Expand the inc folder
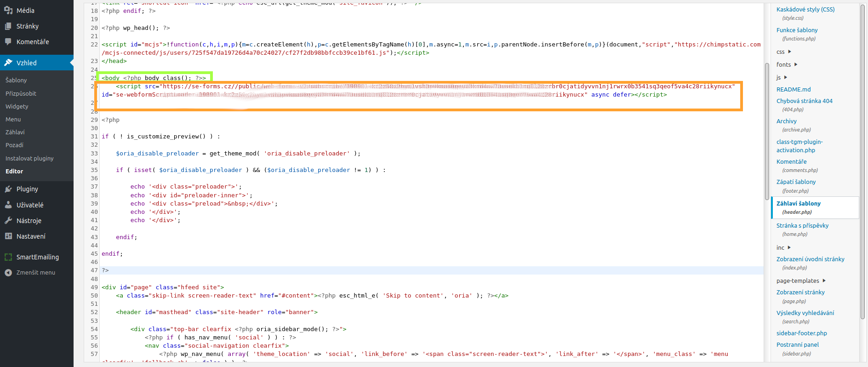The height and width of the screenshot is (367, 868). (x=783, y=248)
